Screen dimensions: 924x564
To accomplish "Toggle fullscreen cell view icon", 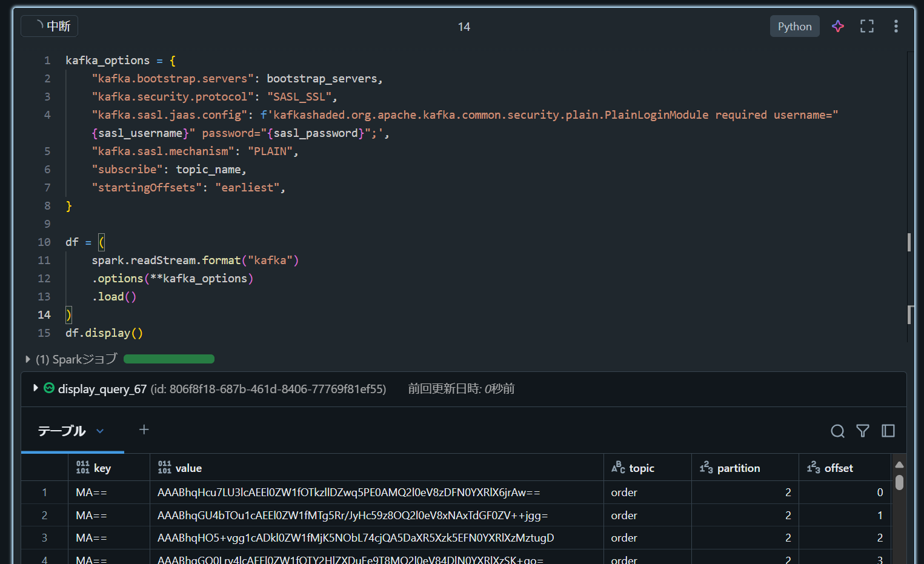I will [x=867, y=26].
